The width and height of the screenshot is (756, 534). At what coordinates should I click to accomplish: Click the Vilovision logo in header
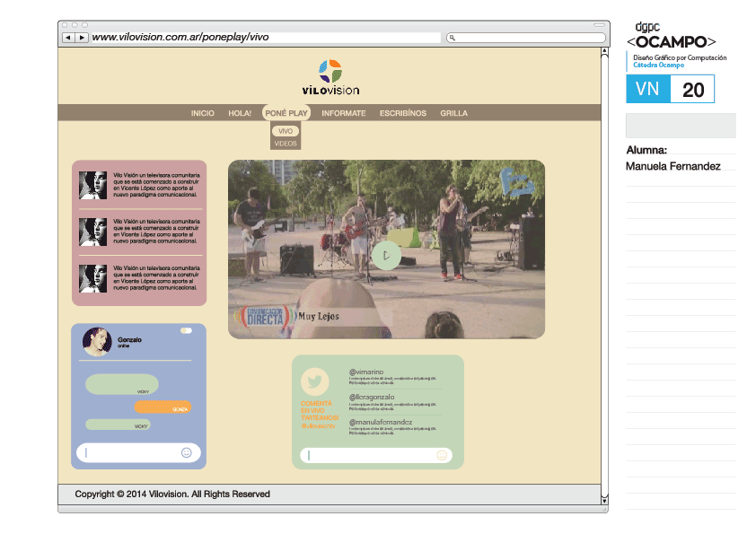(330, 77)
